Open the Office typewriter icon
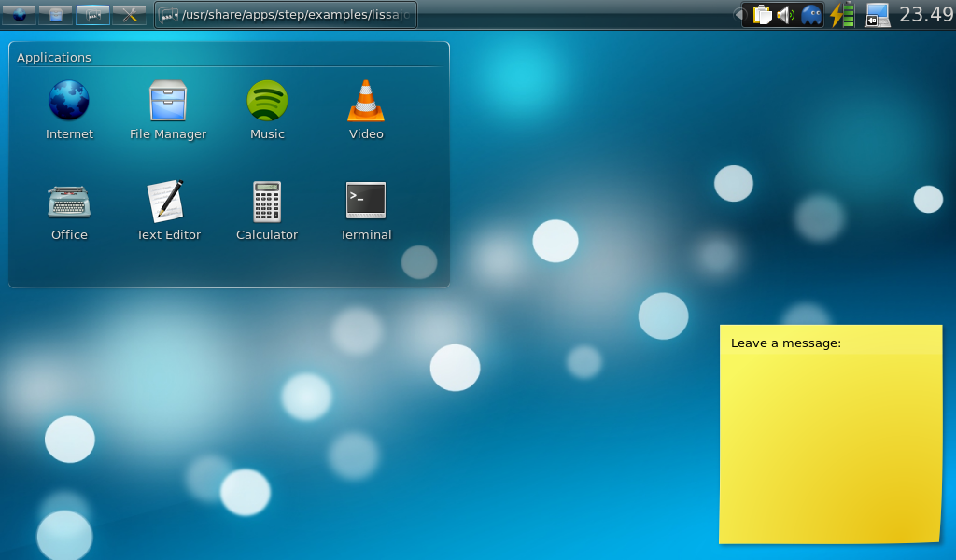The image size is (956, 560). 69,201
